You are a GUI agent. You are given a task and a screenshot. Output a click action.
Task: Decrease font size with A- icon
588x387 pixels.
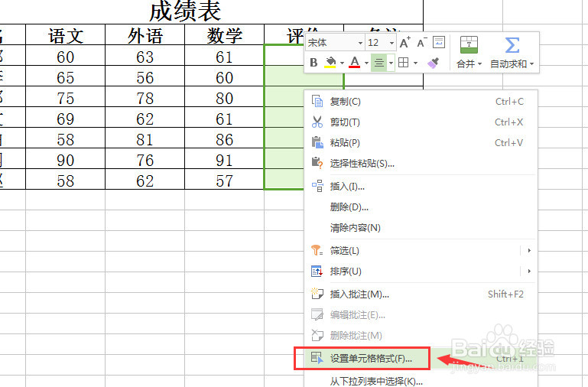pyautogui.click(x=422, y=43)
